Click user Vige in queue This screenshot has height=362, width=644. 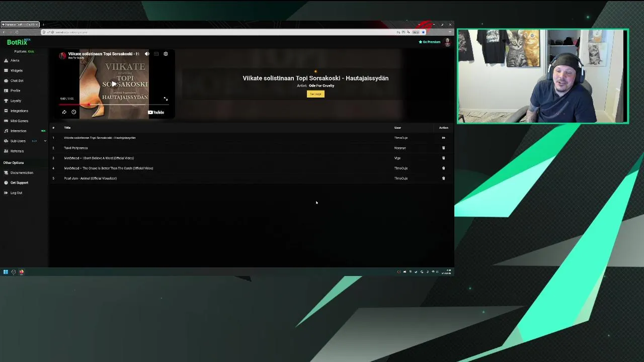(397, 158)
